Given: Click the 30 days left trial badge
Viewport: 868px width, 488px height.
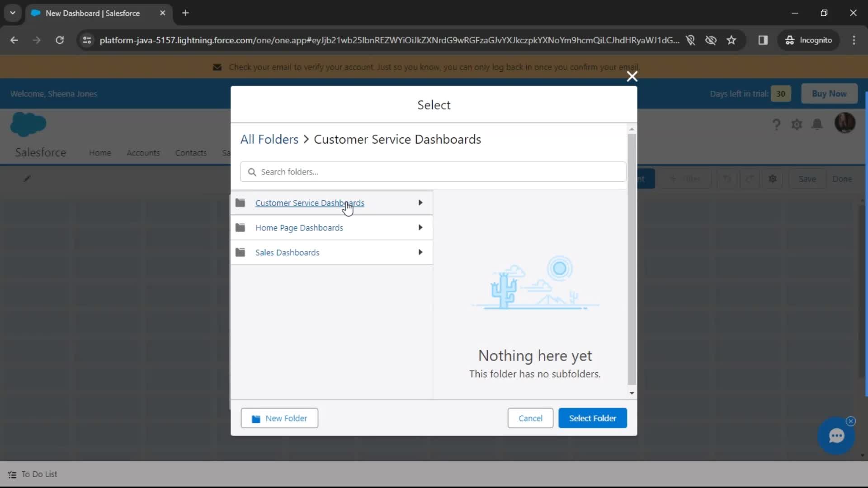Looking at the screenshot, I should click(x=781, y=94).
